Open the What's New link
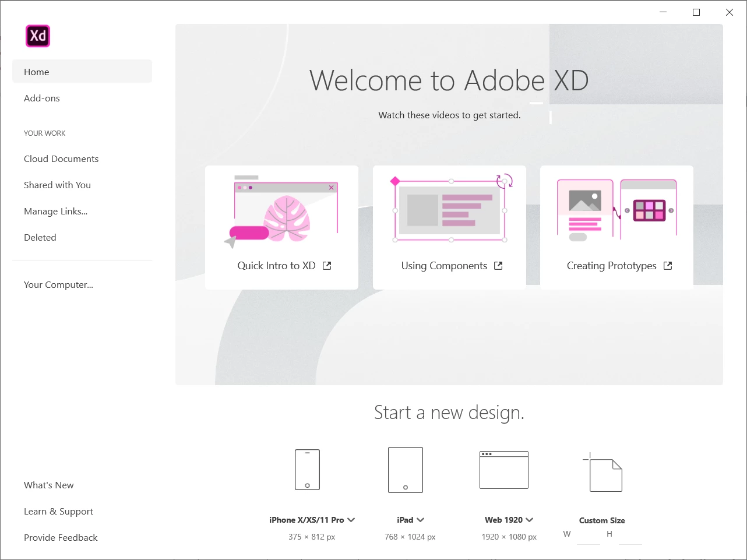747x560 pixels. click(49, 485)
